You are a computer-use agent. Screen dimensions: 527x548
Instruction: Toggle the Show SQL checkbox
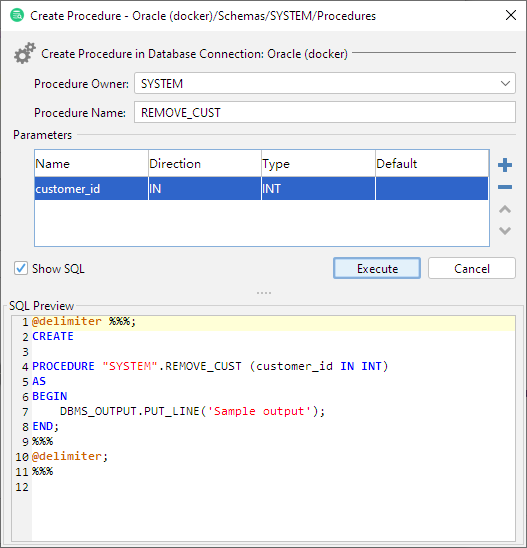[x=21, y=268]
